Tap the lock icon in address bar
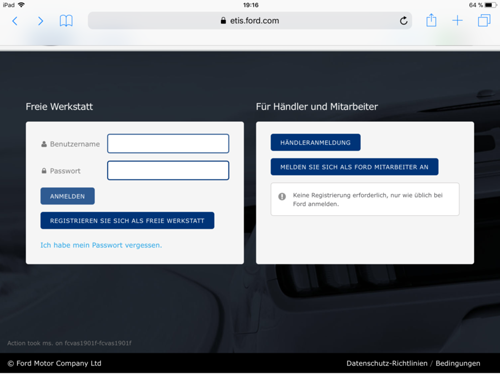 pyautogui.click(x=223, y=21)
